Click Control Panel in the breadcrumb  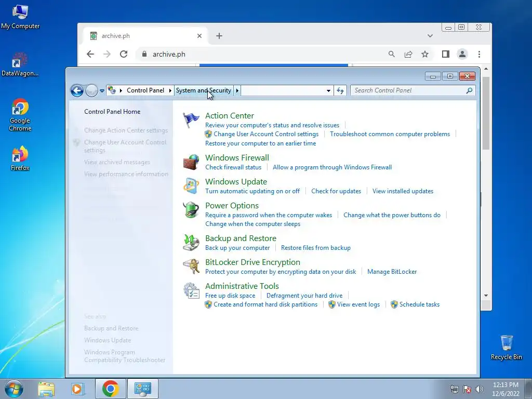pos(145,90)
